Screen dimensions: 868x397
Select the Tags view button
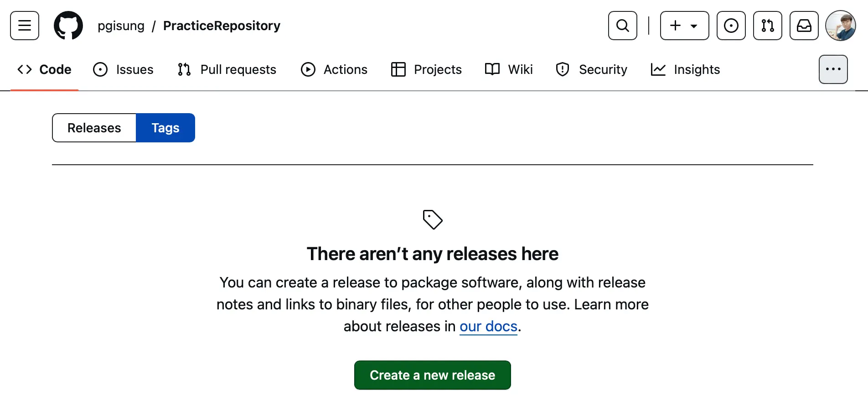[x=165, y=128]
